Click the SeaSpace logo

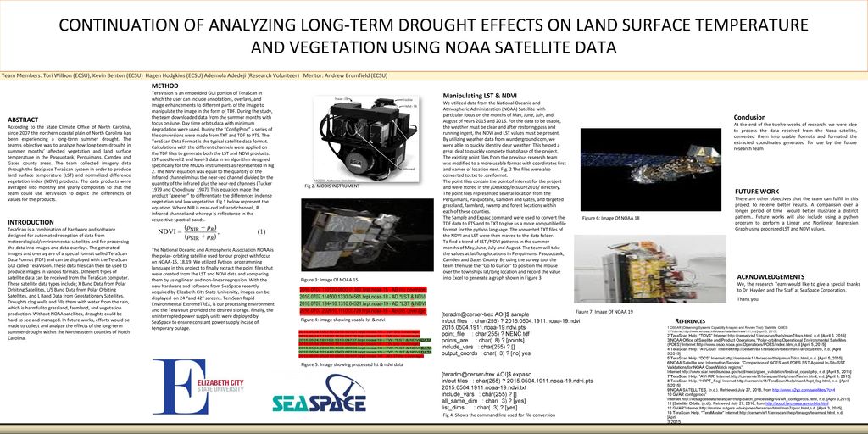[x=320, y=394]
